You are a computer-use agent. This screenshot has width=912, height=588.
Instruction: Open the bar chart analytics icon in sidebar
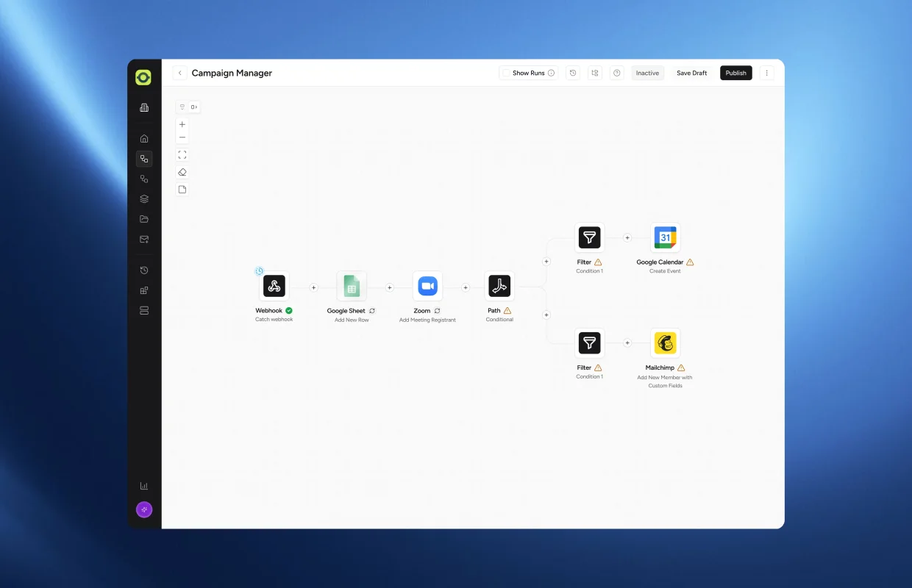tap(144, 486)
